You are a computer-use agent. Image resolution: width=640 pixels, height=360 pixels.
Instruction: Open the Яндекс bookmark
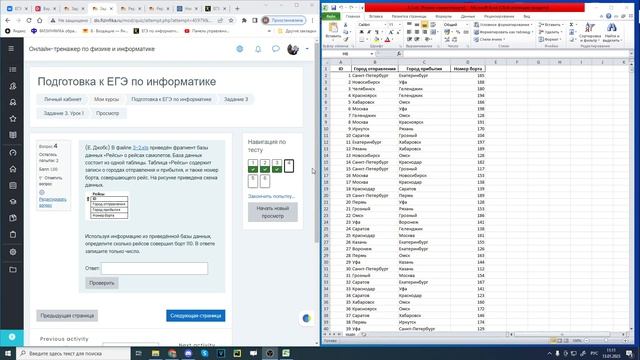coord(16,31)
